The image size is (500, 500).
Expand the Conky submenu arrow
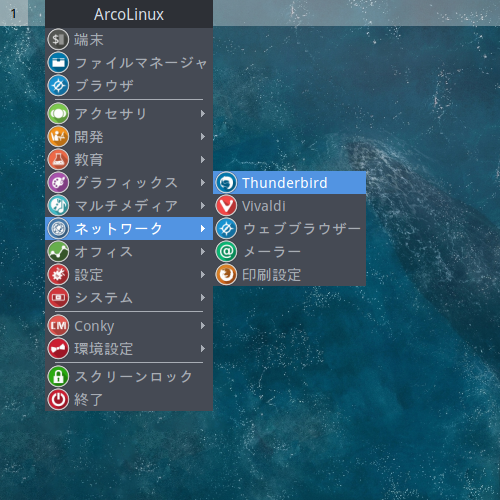[203, 326]
